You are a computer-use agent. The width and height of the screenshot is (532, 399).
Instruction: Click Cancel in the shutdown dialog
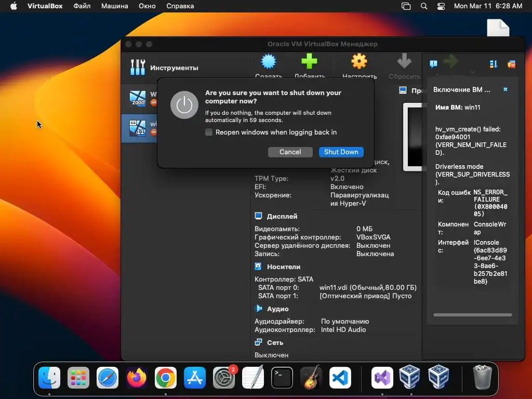click(290, 152)
